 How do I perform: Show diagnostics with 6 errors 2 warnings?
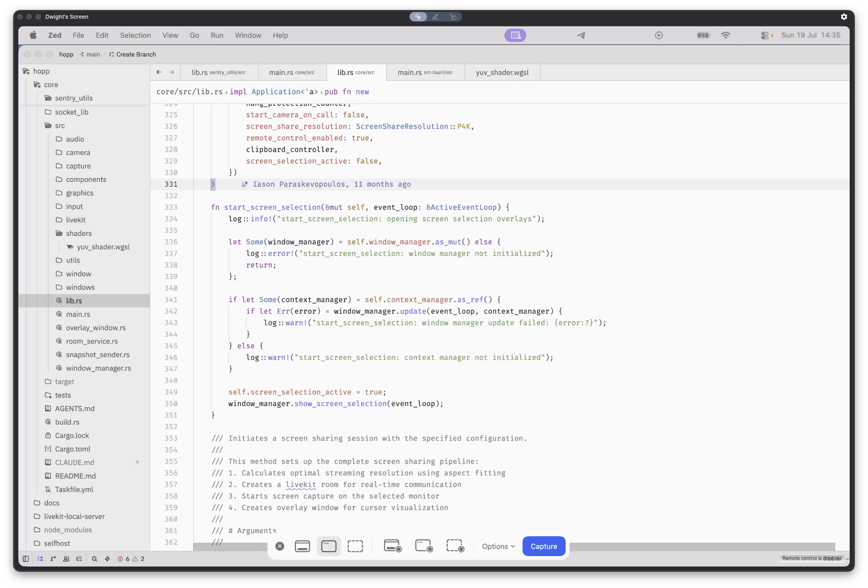pos(131,559)
